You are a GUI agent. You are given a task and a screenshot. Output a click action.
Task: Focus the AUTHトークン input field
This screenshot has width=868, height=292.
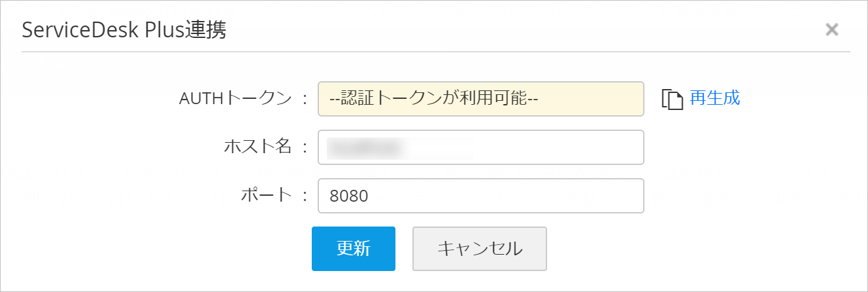pyautogui.click(x=480, y=99)
